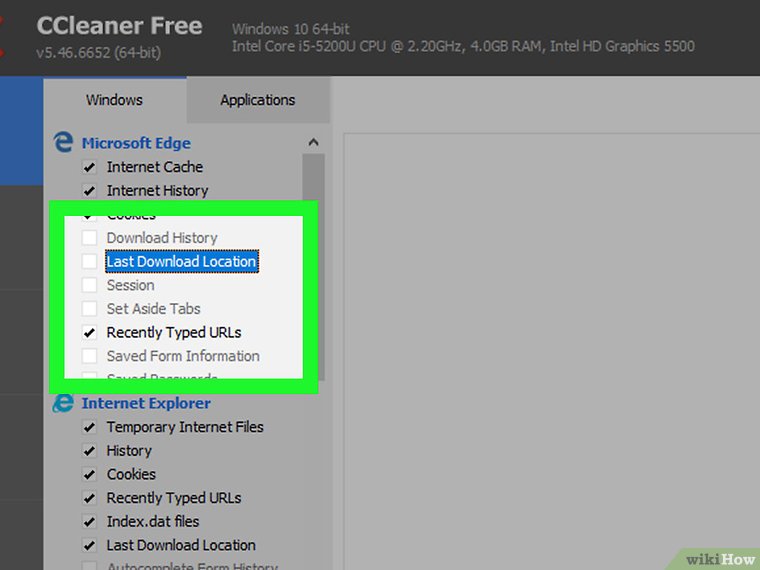
Task: Uncheck Edge Internet History checkbox
Action: [x=89, y=191]
